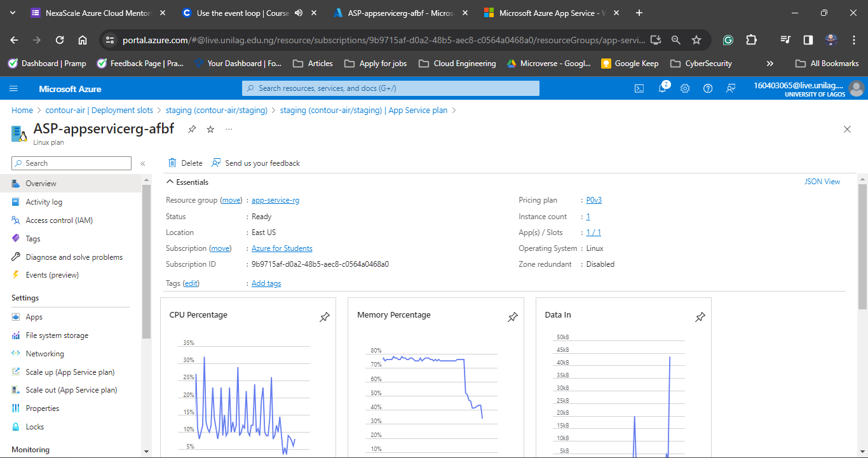Click Send us your feedback

pyautogui.click(x=255, y=163)
